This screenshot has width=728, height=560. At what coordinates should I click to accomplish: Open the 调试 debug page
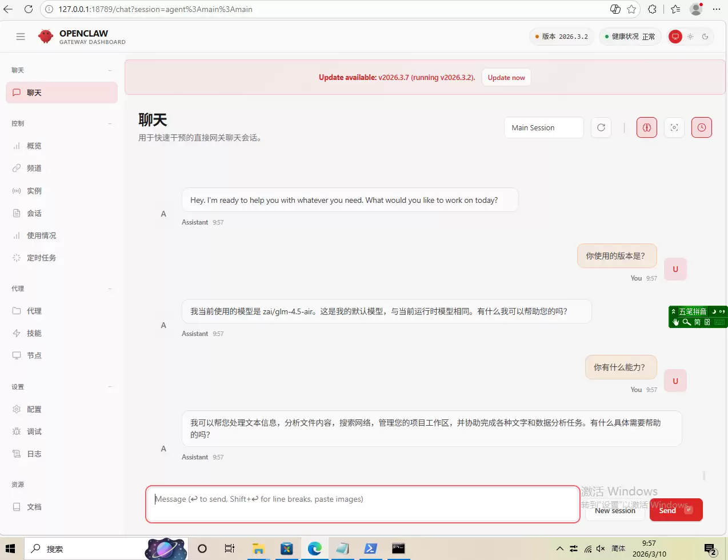click(34, 431)
